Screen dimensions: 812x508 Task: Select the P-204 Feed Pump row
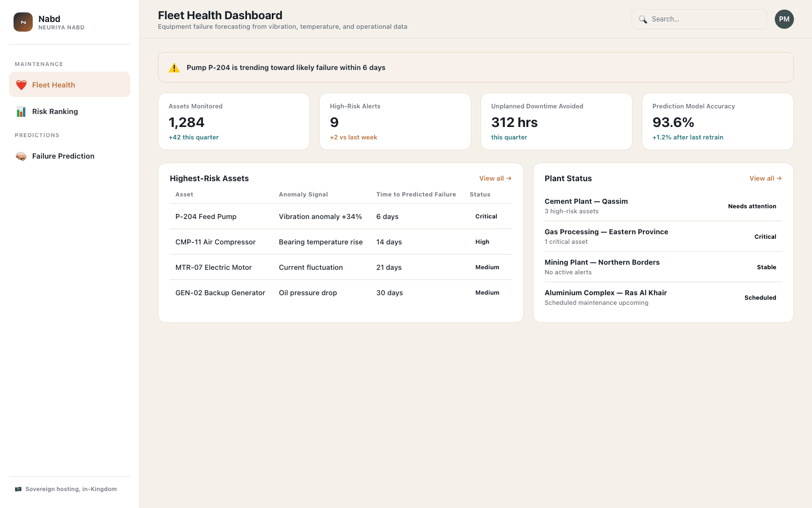click(x=341, y=216)
